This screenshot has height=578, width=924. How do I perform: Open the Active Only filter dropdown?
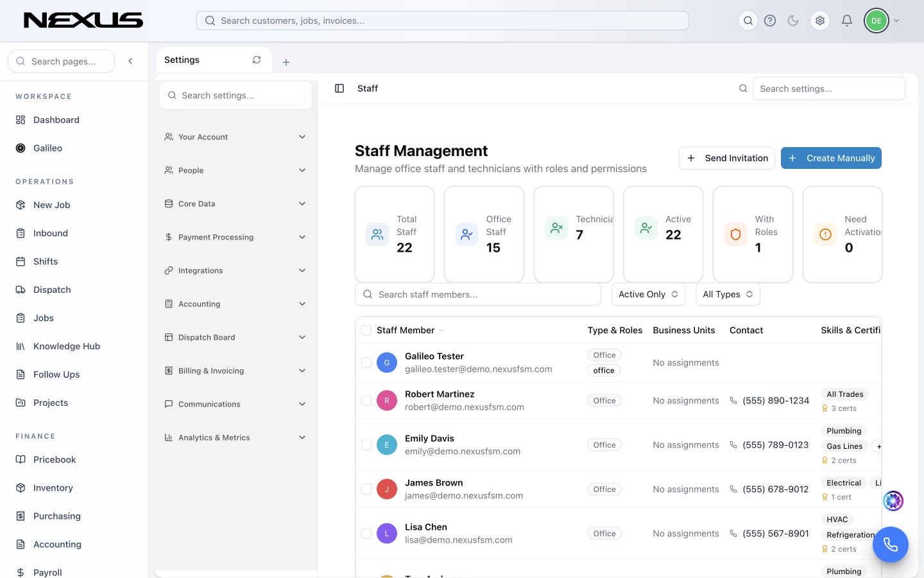[648, 294]
